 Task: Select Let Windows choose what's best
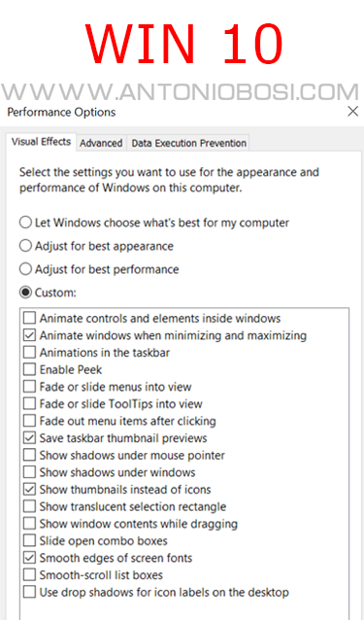pos(25,223)
